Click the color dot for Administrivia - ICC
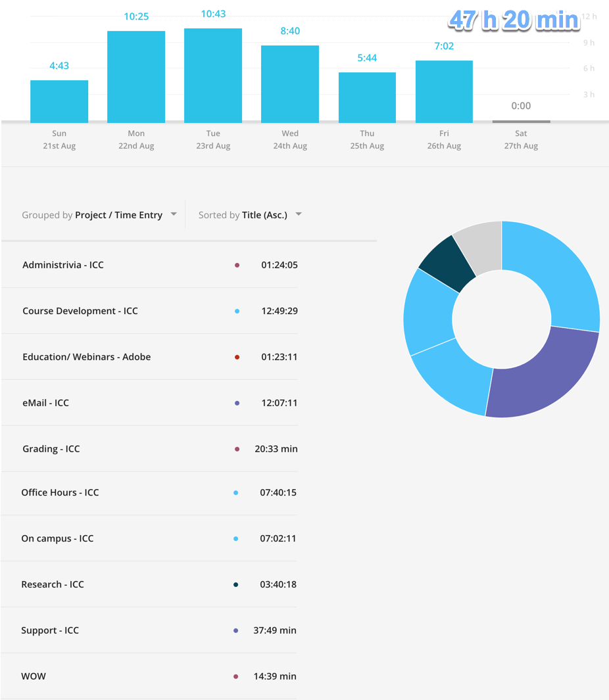 click(x=237, y=265)
